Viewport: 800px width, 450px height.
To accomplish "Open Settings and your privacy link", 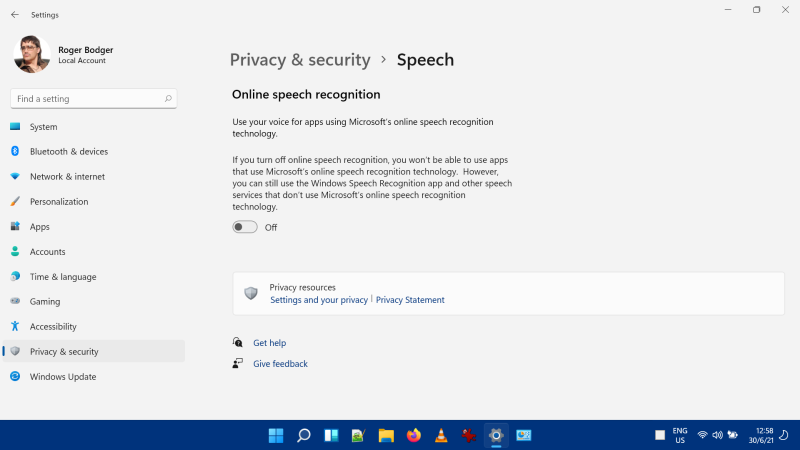I will [x=319, y=299].
